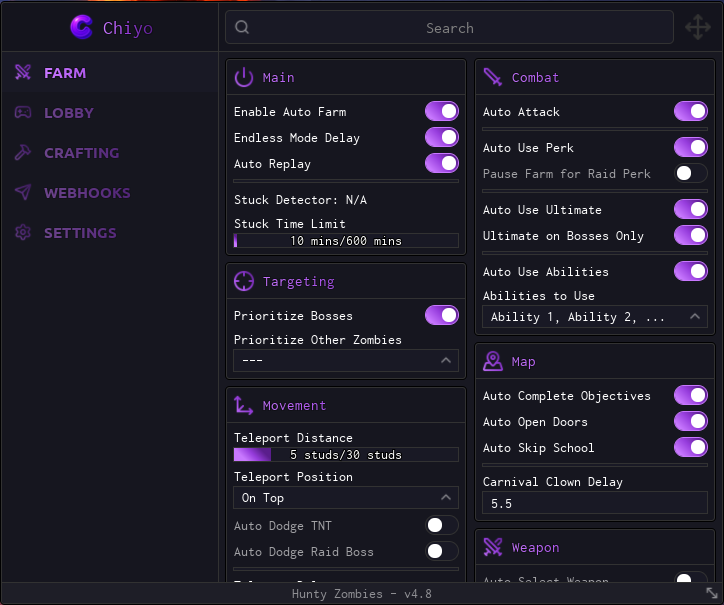Turn off Auto Use Ultimate
Viewport: 724px width, 605px height.
coord(691,209)
